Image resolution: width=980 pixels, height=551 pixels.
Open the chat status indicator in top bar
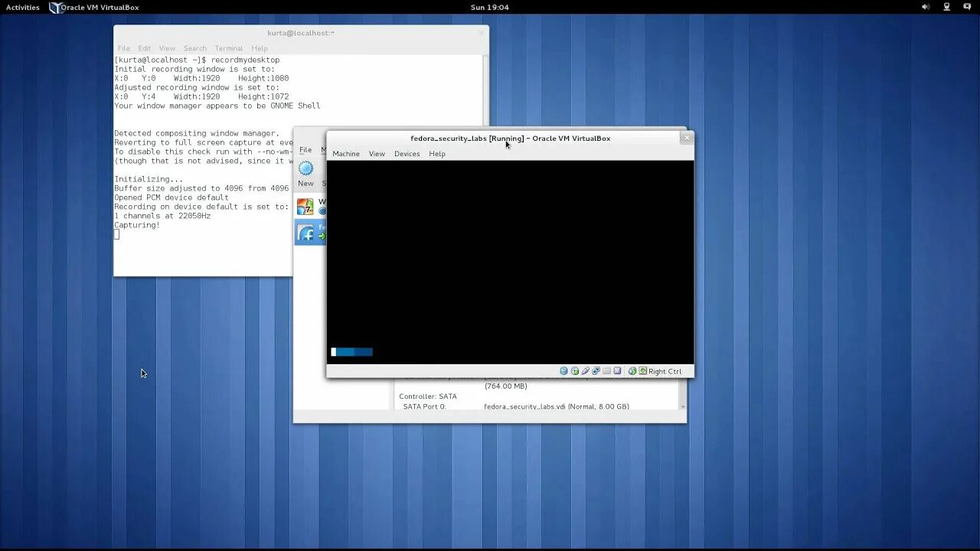(967, 7)
